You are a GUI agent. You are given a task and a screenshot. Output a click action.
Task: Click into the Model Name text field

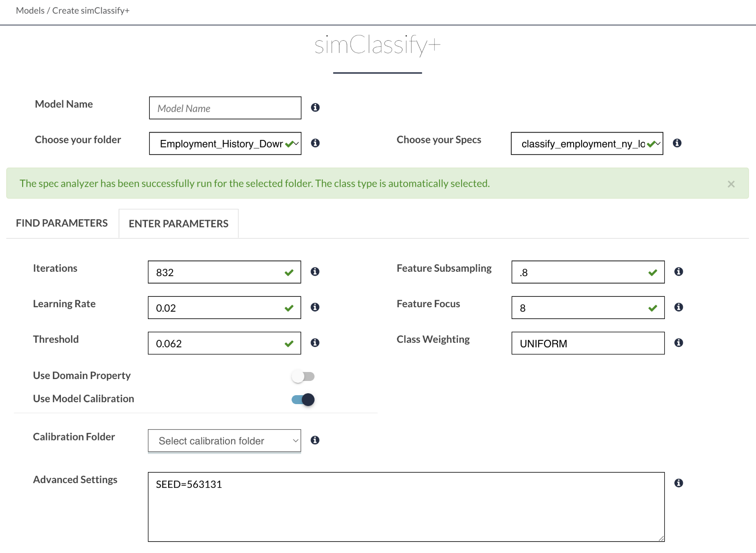click(225, 108)
